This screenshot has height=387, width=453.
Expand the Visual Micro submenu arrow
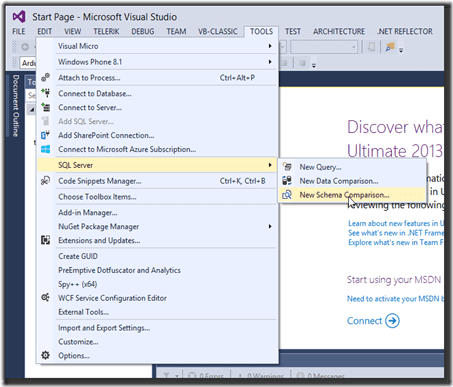(270, 46)
